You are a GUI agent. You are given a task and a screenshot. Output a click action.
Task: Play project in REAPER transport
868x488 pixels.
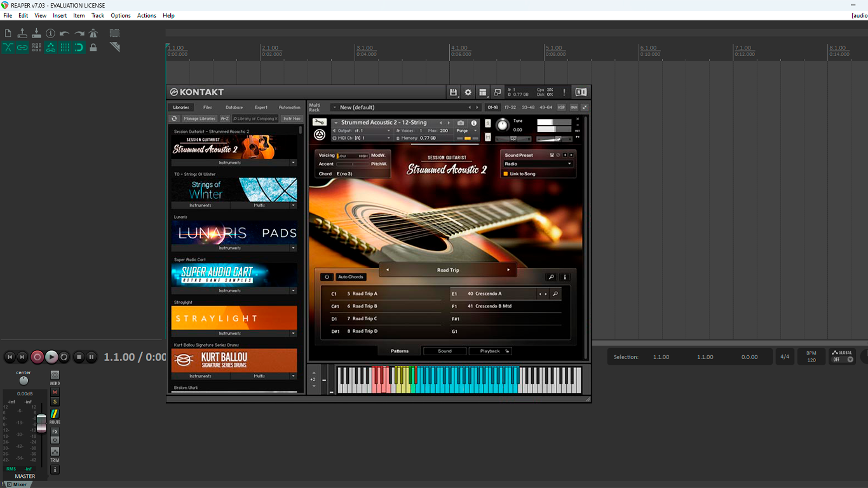51,357
